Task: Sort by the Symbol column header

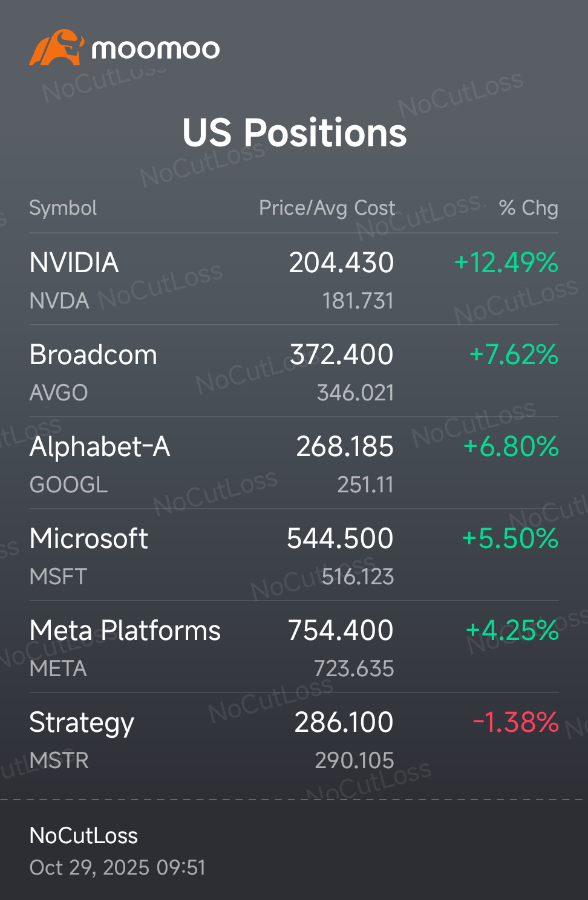Action: tap(63, 207)
